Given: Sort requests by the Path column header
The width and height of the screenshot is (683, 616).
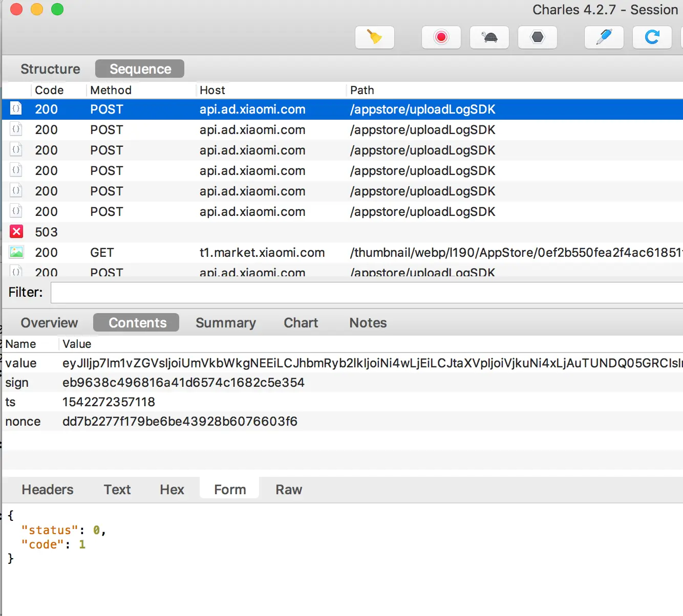Looking at the screenshot, I should click(x=362, y=90).
